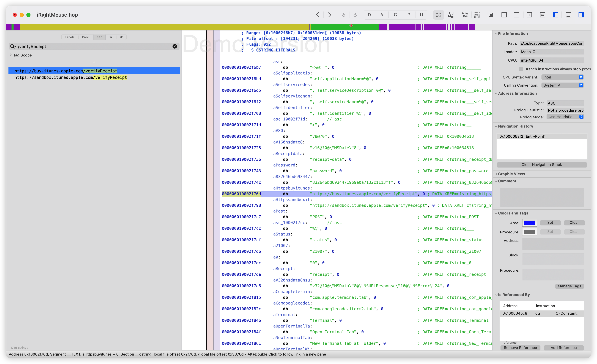Click the blue Area color swatch

(x=529, y=223)
